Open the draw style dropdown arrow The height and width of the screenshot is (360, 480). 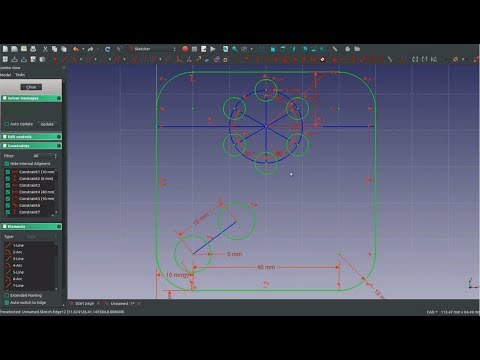tap(252, 49)
